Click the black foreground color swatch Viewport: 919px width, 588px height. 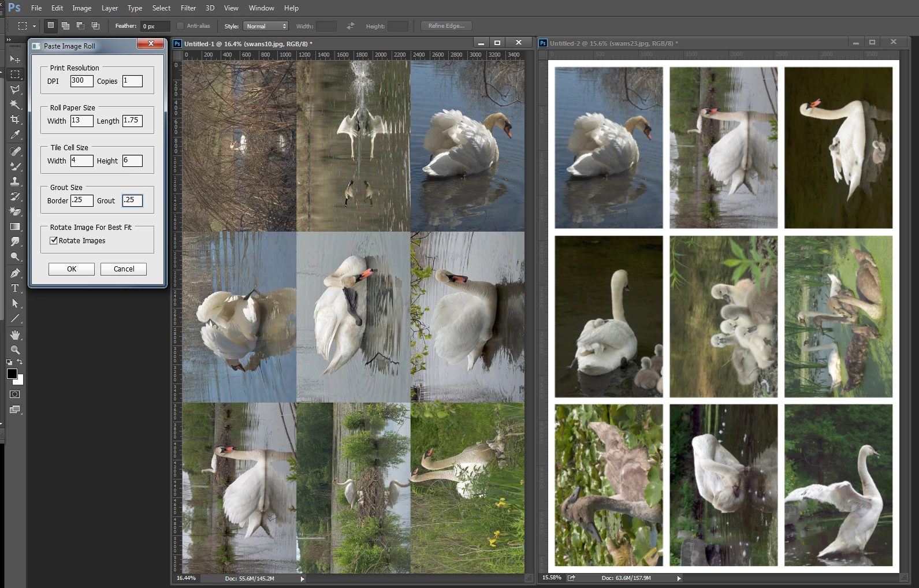coord(12,374)
